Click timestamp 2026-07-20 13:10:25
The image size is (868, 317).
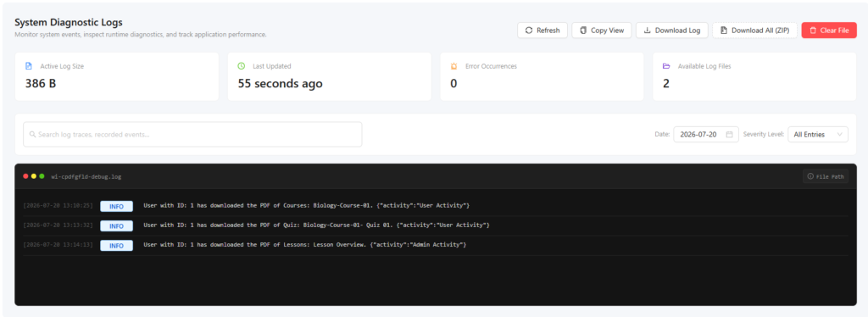[x=58, y=206]
